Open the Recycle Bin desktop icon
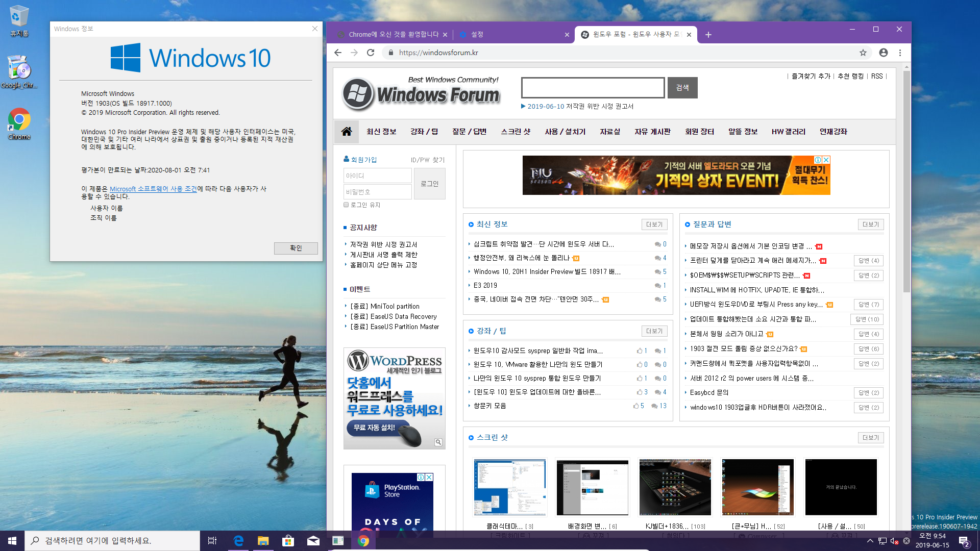The width and height of the screenshot is (980, 551). [x=19, y=20]
